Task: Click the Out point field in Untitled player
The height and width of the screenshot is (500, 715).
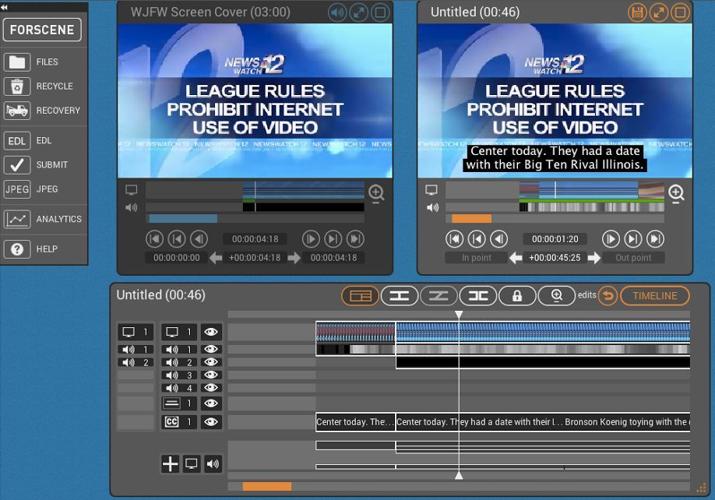Action: coord(633,258)
